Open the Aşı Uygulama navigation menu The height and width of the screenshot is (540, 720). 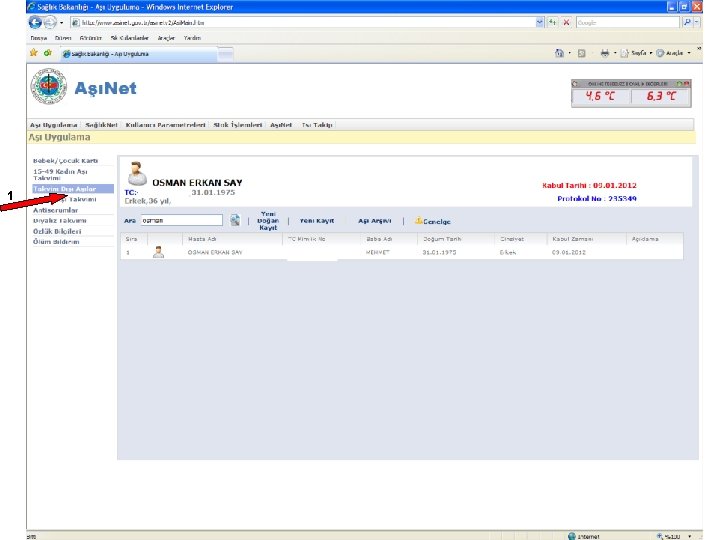coord(54,125)
